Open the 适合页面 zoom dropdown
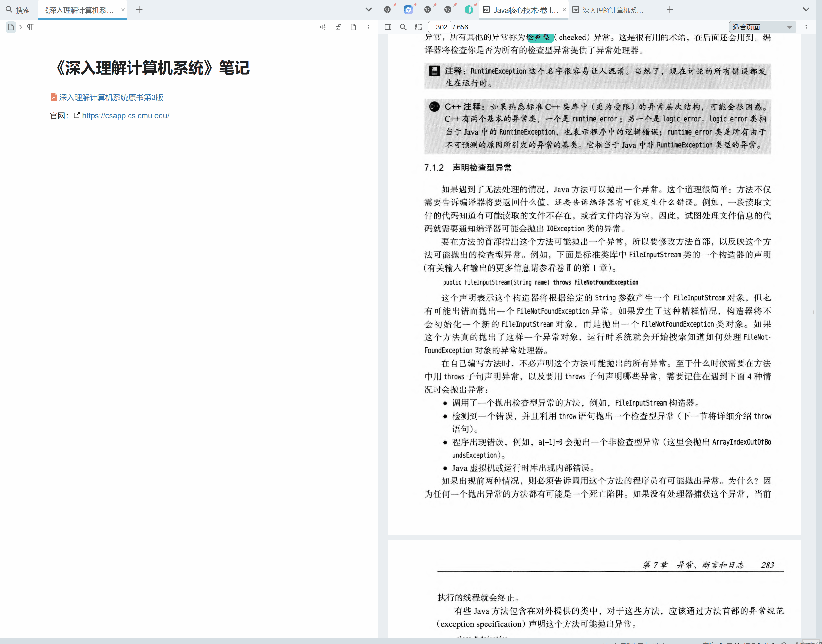This screenshot has height=644, width=822. pyautogui.click(x=762, y=27)
